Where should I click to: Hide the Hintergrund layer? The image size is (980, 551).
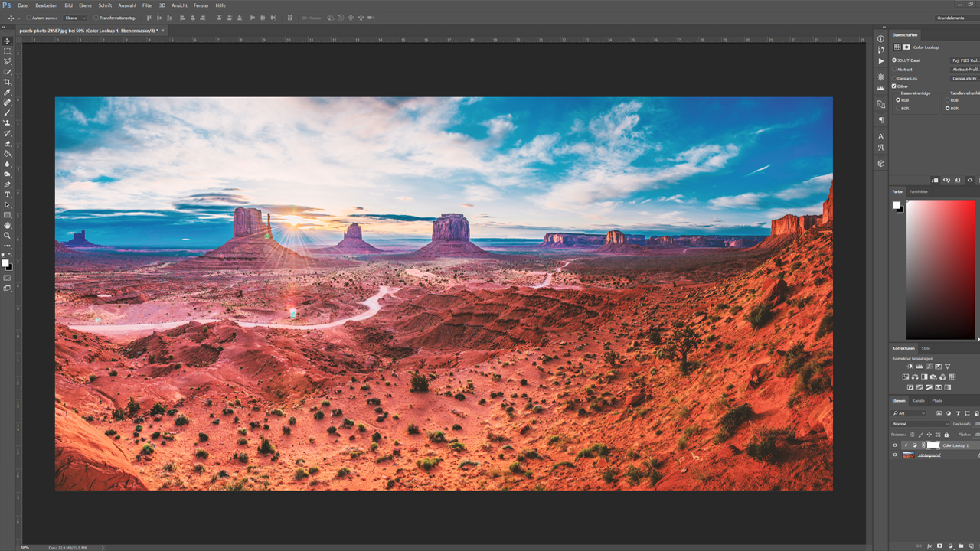(x=894, y=455)
